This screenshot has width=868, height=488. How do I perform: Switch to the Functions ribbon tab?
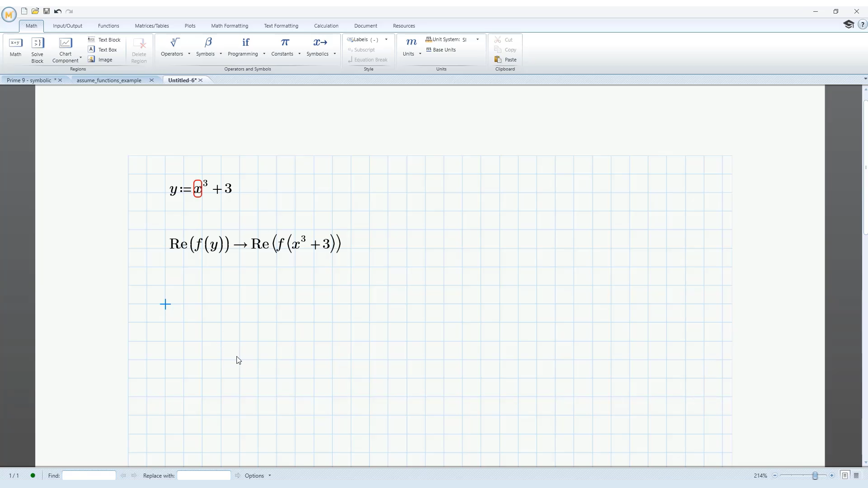pos(108,26)
